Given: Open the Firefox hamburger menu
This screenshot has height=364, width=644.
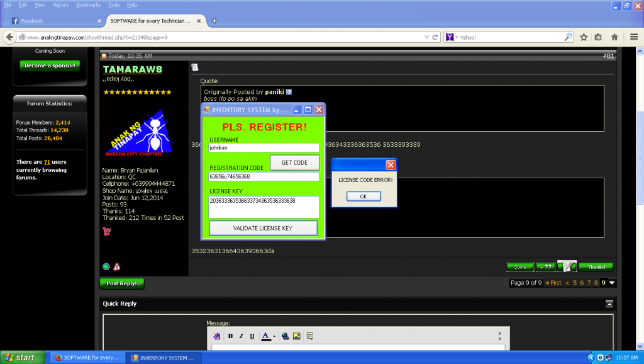Looking at the screenshot, I should coord(634,37).
